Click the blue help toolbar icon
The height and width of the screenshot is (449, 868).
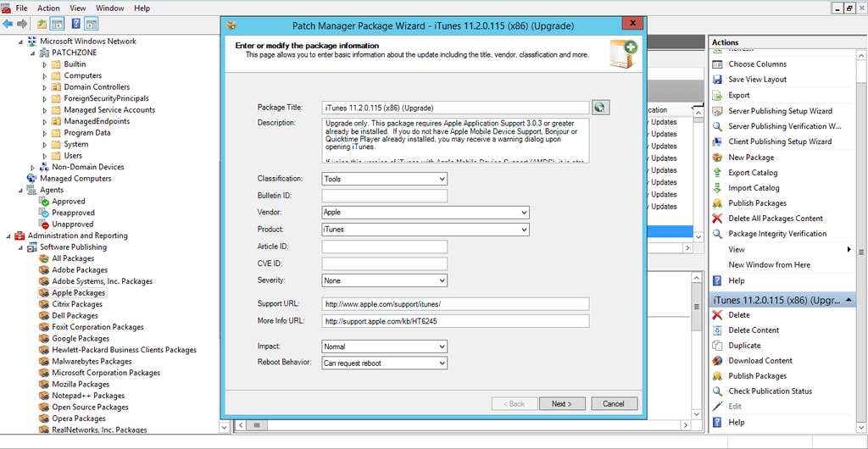tap(75, 24)
